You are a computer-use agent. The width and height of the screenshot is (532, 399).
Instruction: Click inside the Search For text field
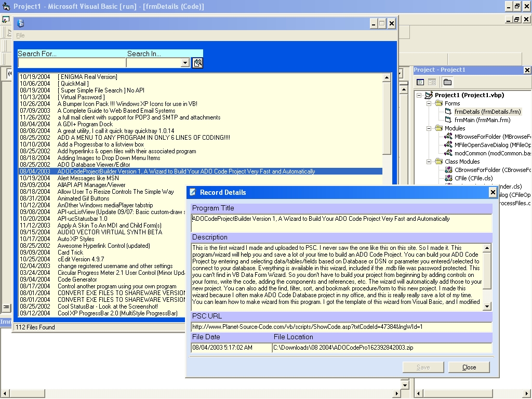[x=72, y=63]
